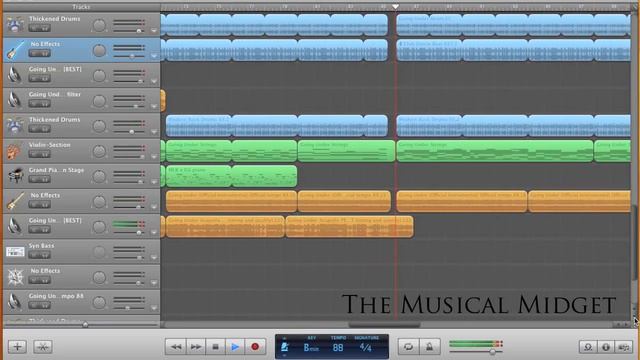Expand automation for the Going Un...mpo 88 track

pos(154,308)
